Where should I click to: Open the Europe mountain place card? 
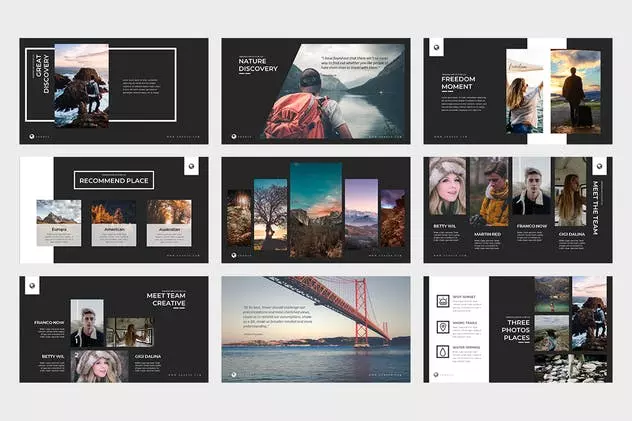tap(59, 223)
